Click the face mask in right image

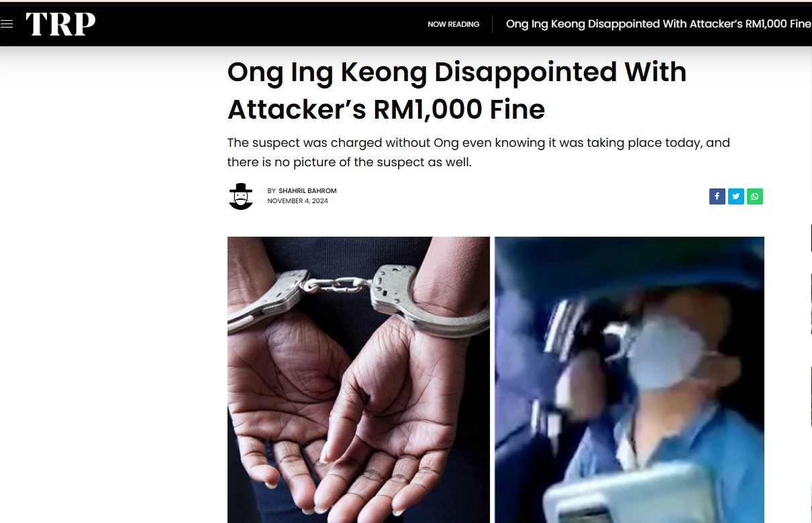pyautogui.click(x=665, y=351)
